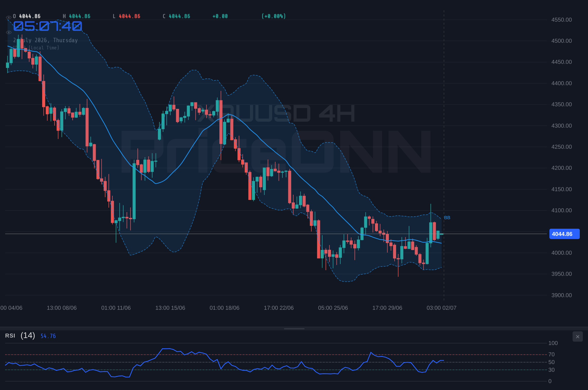The image size is (588, 390).
Task: Click the RSI period value (14)
Action: pos(28,335)
